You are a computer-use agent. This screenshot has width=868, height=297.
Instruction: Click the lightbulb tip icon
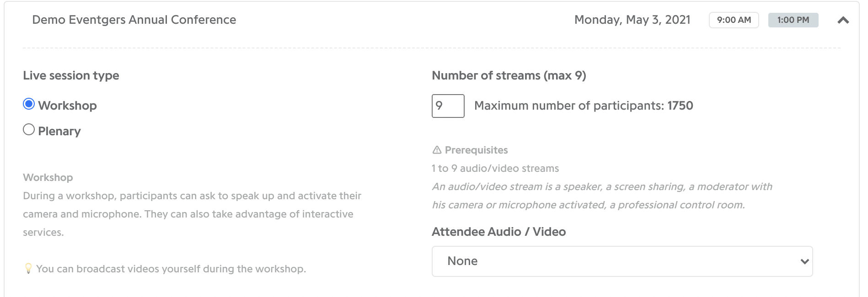(28, 268)
